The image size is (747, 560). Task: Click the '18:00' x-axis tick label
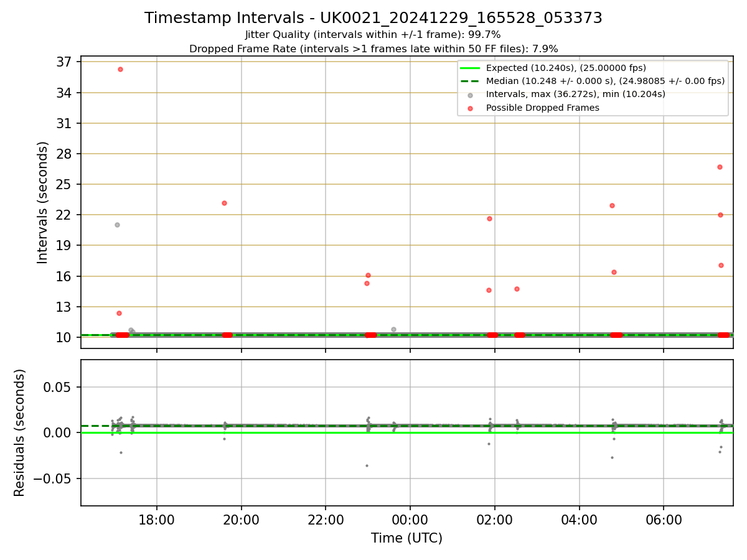point(157,520)
